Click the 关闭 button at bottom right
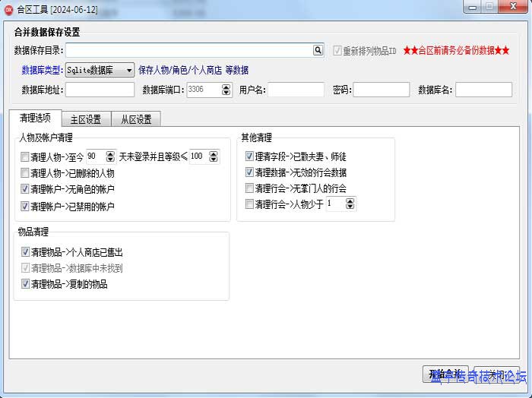 click(x=496, y=374)
